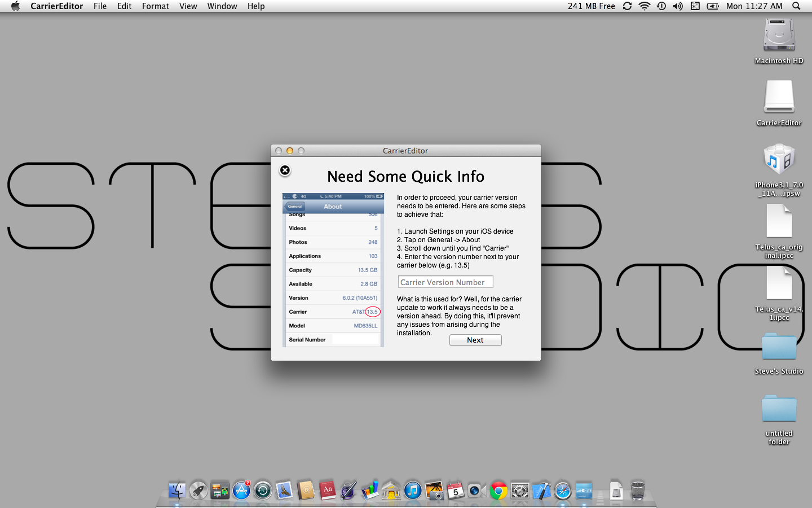Open the volume menu bar icon
This screenshot has height=508, width=812.
(678, 6)
